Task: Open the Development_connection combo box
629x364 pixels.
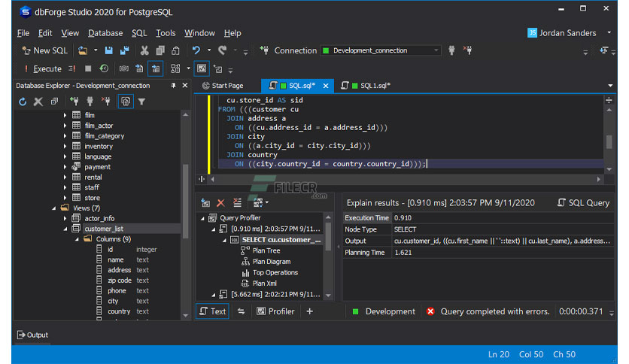Action: click(x=380, y=50)
